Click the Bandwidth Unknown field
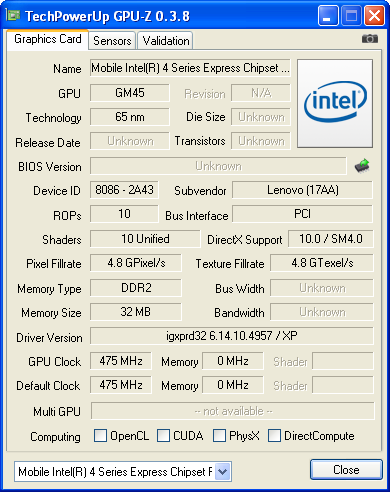Viewport: 390px width, 492px height. pyautogui.click(x=322, y=312)
